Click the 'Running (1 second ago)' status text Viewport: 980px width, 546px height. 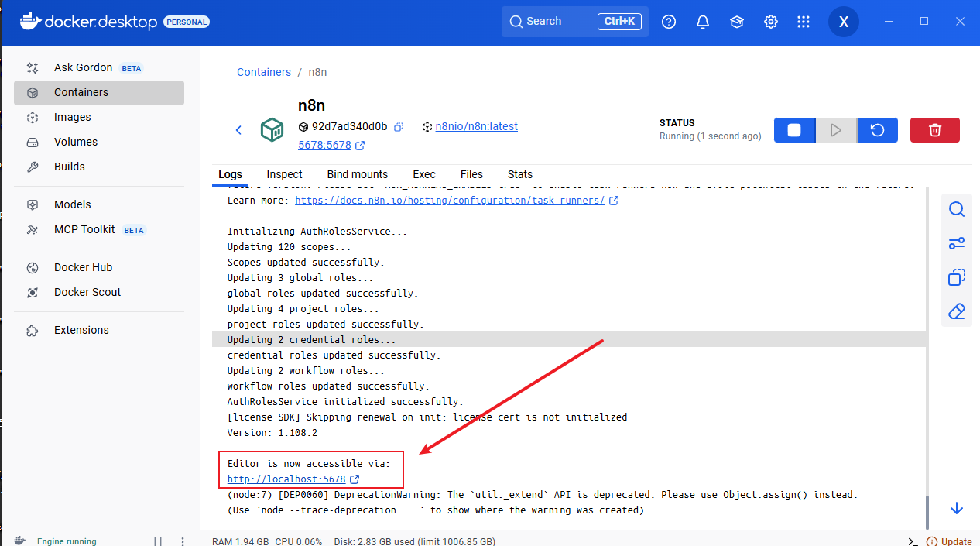[x=710, y=136]
